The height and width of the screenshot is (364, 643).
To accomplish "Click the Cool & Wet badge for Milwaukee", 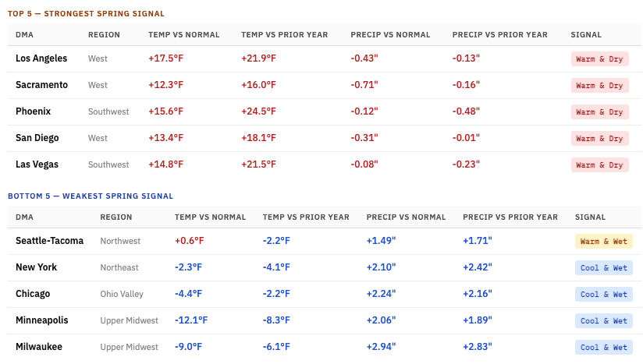I will coord(604,348).
